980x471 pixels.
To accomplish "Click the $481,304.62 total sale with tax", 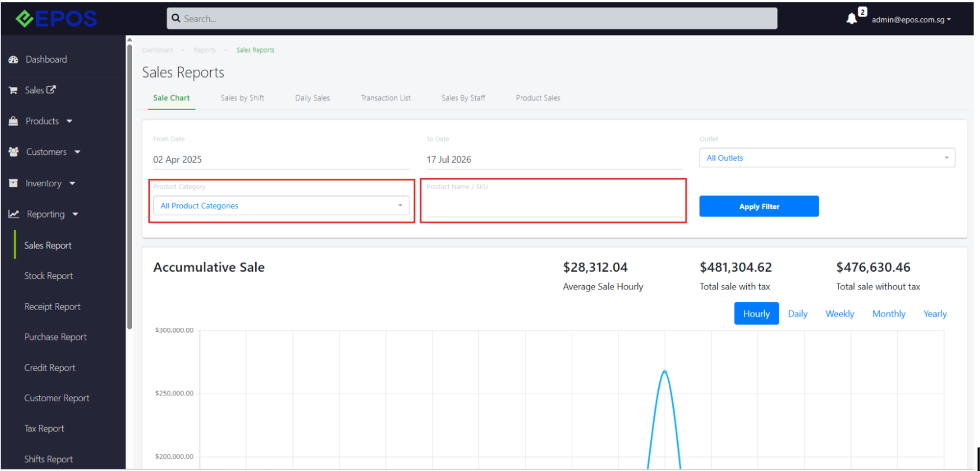I will click(x=736, y=267).
